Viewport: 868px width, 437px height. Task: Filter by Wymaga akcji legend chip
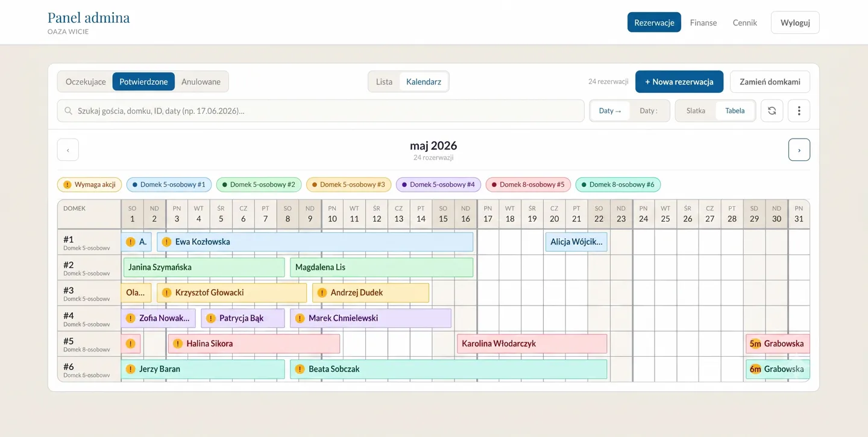(x=90, y=184)
